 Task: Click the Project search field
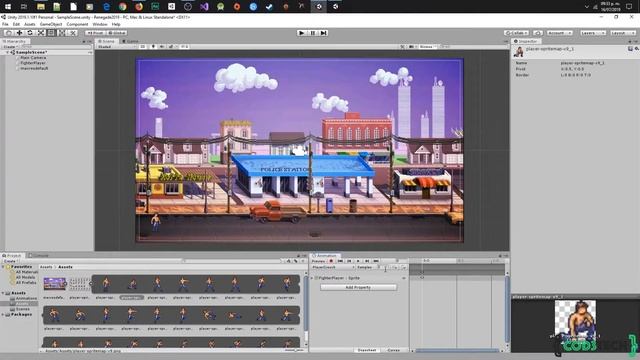(231, 261)
